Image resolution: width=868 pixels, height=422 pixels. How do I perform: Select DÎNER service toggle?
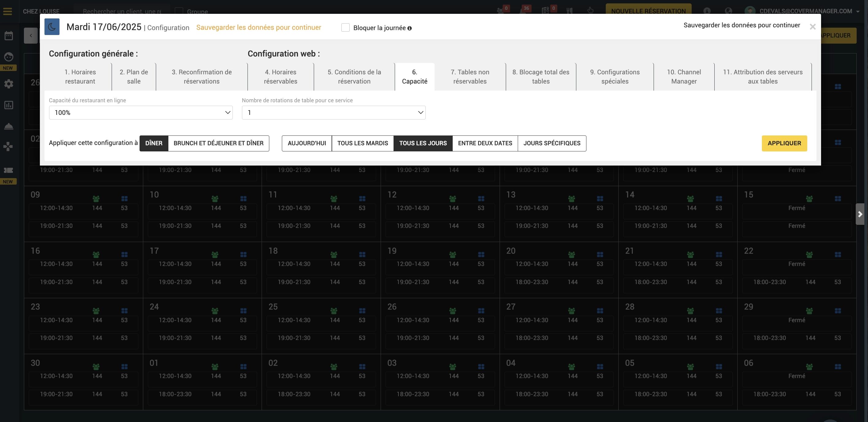[x=154, y=143]
